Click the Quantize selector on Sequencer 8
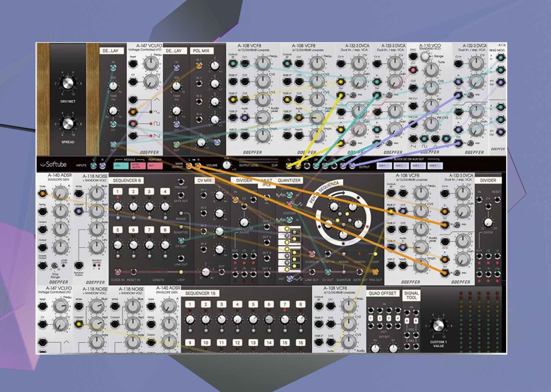Screen dimensions: 551x392 coord(181,227)
